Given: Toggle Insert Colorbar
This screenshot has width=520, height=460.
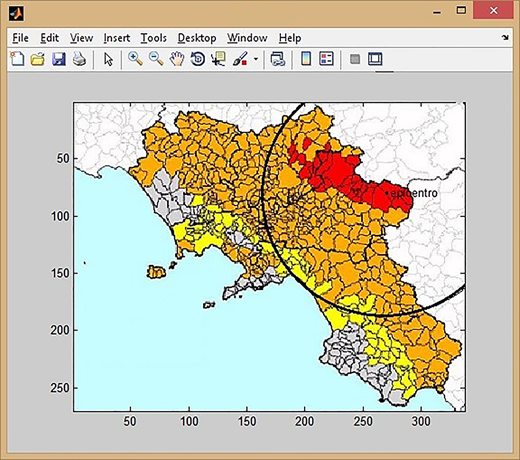Looking at the screenshot, I should [x=306, y=59].
